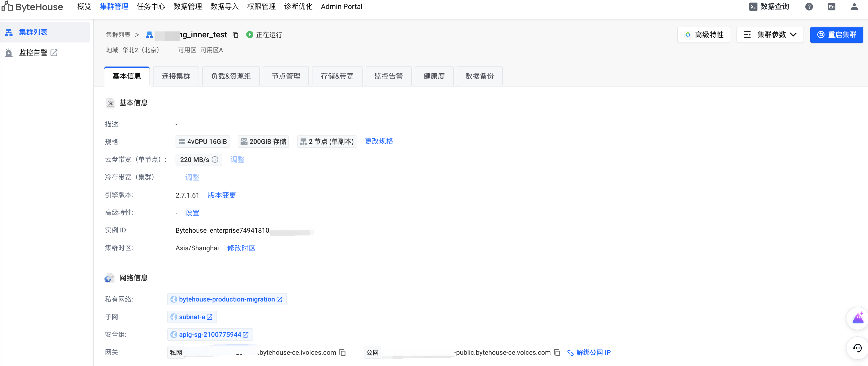Click the external link icon on apig-sg-2100775944
This screenshot has width=868, height=366.
246,335
